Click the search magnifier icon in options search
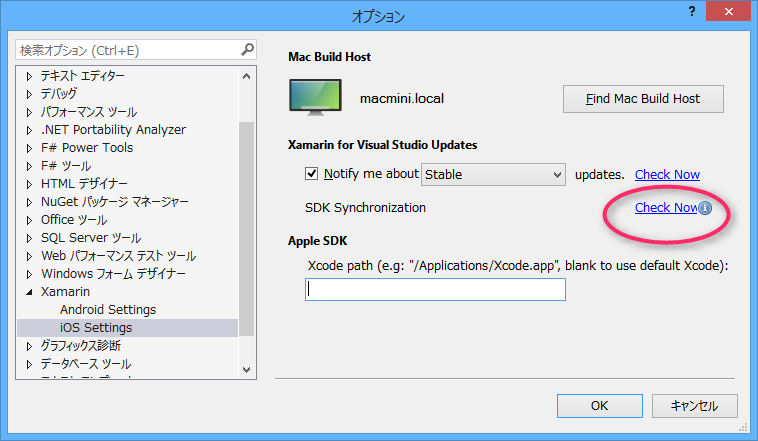Viewport: 758px width, 441px height. pos(247,49)
